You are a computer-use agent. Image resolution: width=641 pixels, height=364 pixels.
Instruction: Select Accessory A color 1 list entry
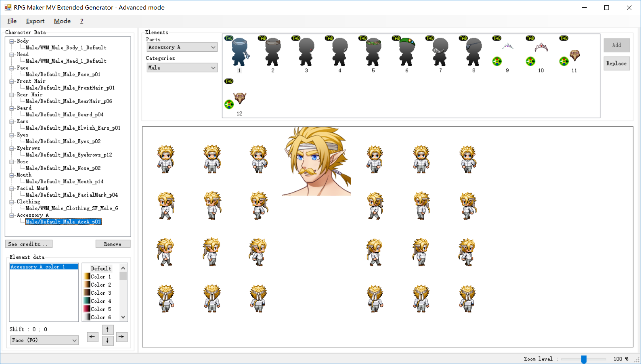pos(44,267)
